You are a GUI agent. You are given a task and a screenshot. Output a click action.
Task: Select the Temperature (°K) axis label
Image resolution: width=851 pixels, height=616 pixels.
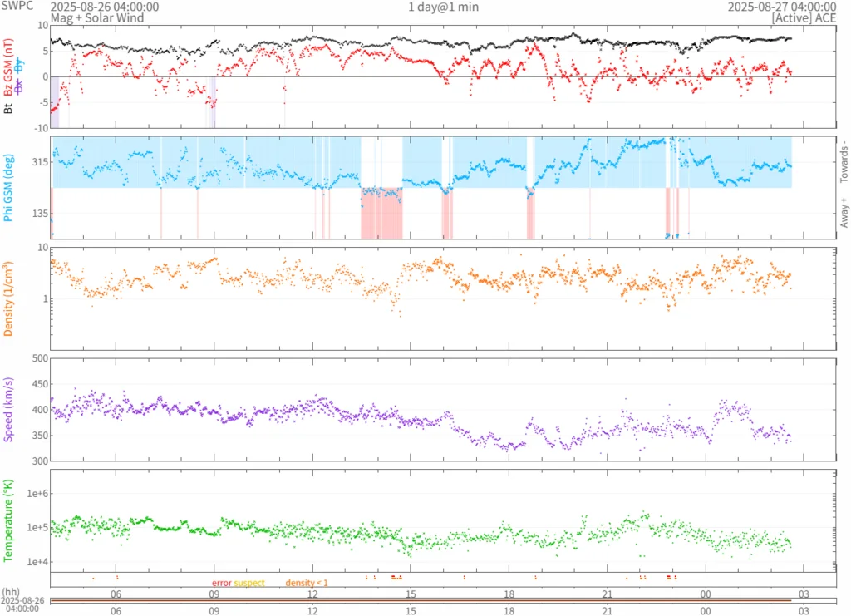click(x=8, y=520)
